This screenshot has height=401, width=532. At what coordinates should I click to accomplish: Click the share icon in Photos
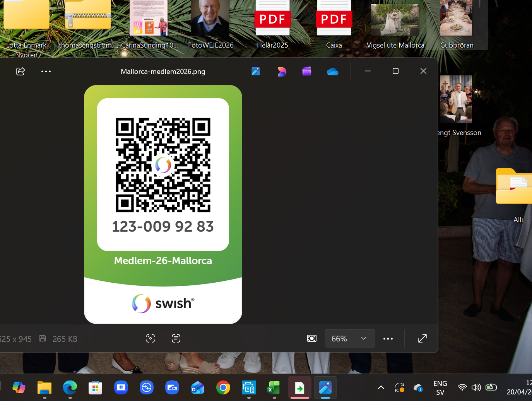pos(21,71)
